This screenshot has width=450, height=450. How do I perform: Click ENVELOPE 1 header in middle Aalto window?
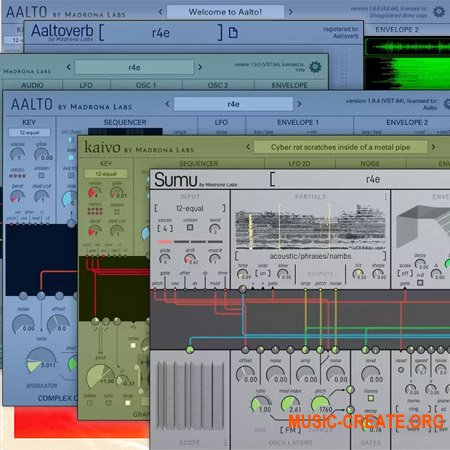click(298, 122)
